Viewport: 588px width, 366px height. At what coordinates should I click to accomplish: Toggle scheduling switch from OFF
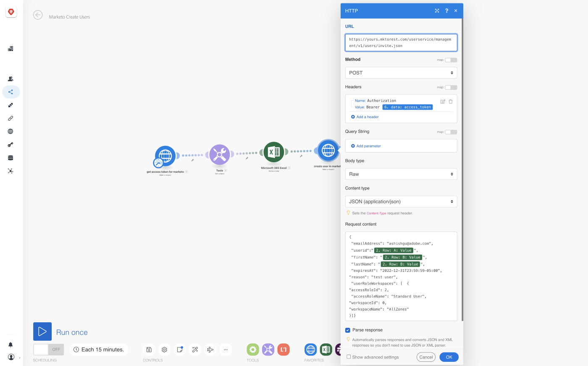[x=48, y=350]
